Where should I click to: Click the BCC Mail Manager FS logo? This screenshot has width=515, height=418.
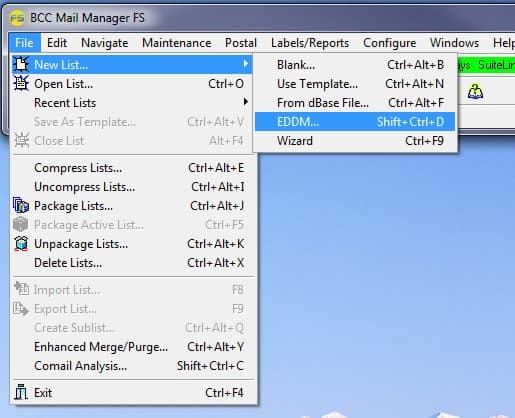coord(17,18)
